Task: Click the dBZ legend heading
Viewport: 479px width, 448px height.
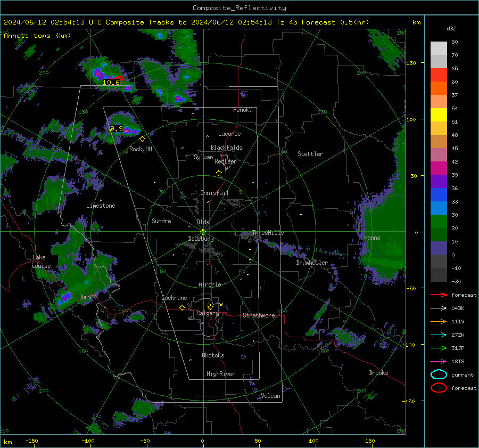Action: [451, 28]
